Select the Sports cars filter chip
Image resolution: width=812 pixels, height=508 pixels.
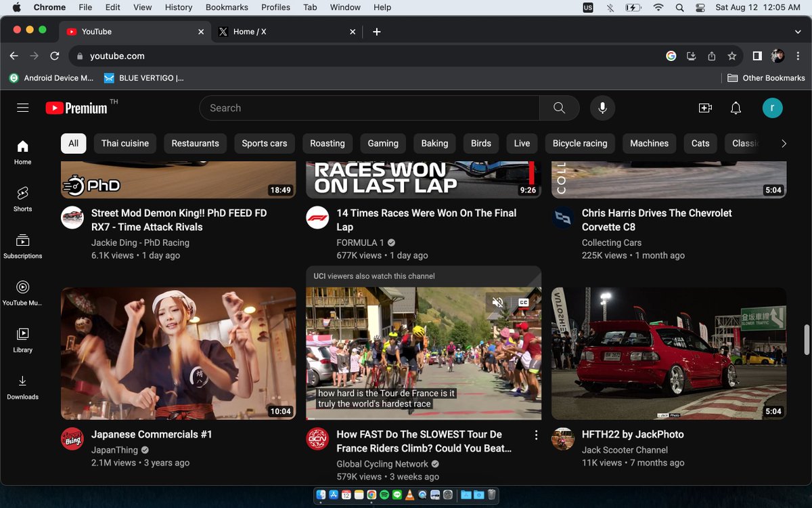click(x=265, y=144)
